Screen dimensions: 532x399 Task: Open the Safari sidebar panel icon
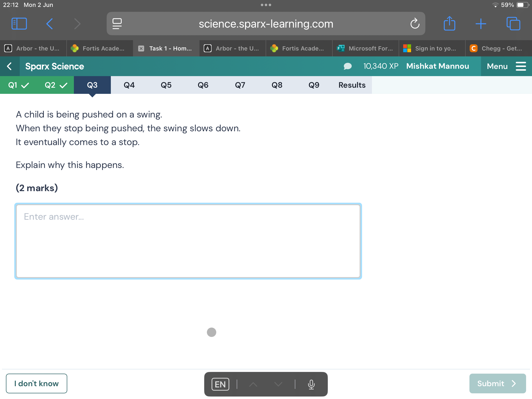(x=19, y=24)
